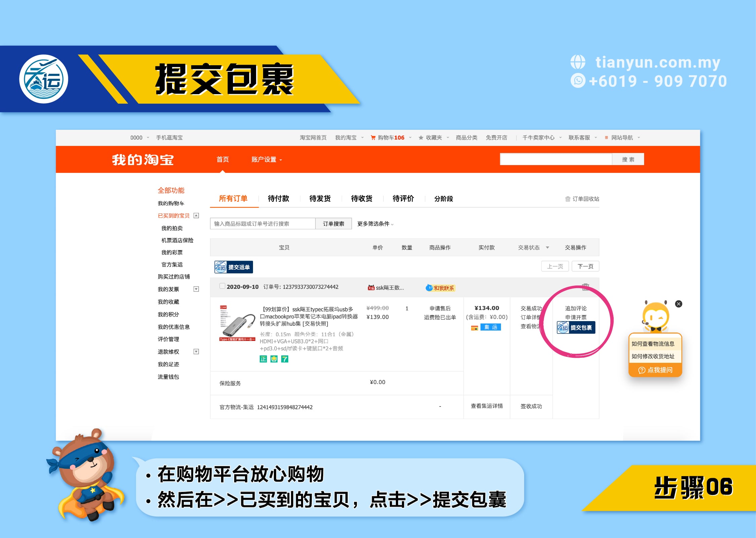
Task: Open the 我的淘宝 top dropdown
Action: pyautogui.click(x=349, y=138)
